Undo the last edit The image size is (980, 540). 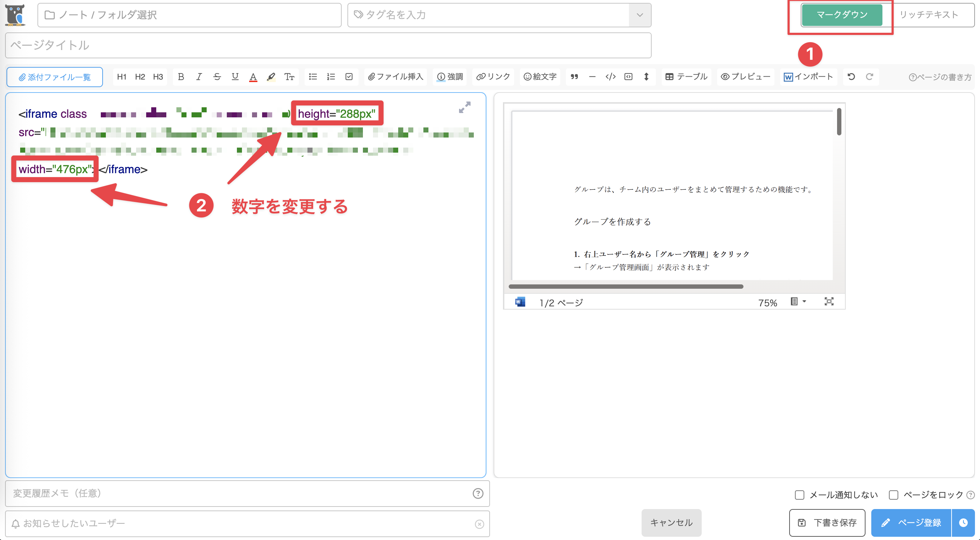[x=851, y=76]
